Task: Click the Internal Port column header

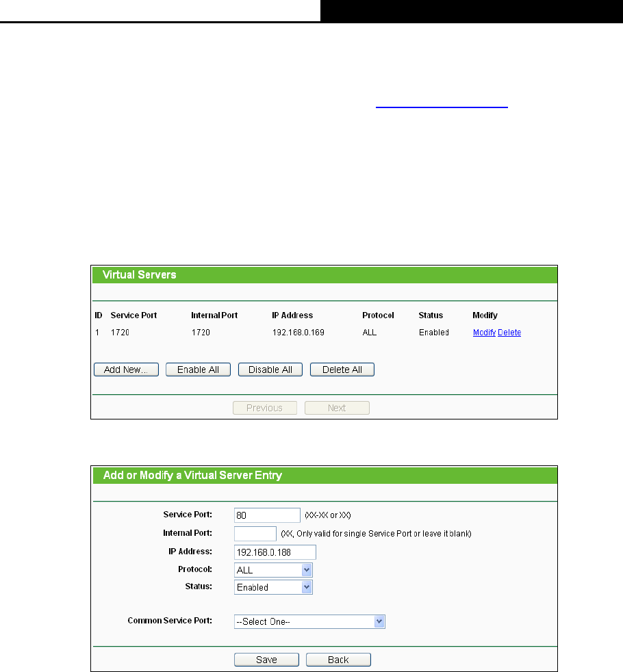Action: pyautogui.click(x=214, y=315)
